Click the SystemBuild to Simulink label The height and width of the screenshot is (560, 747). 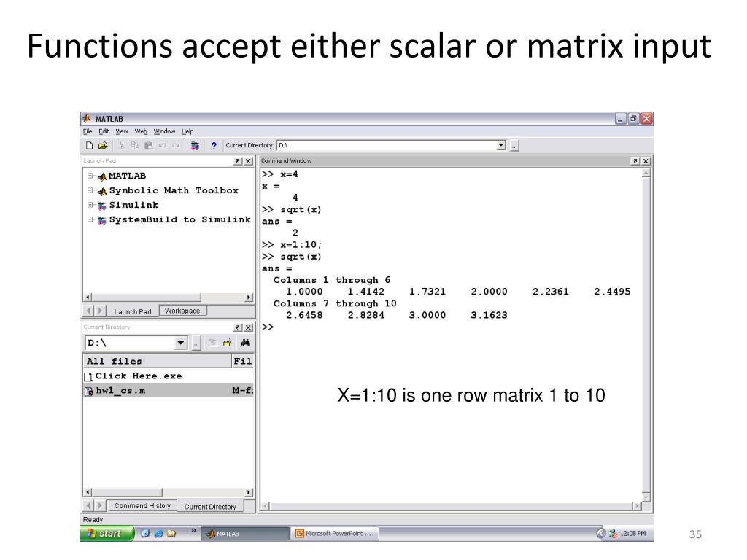pos(180,219)
